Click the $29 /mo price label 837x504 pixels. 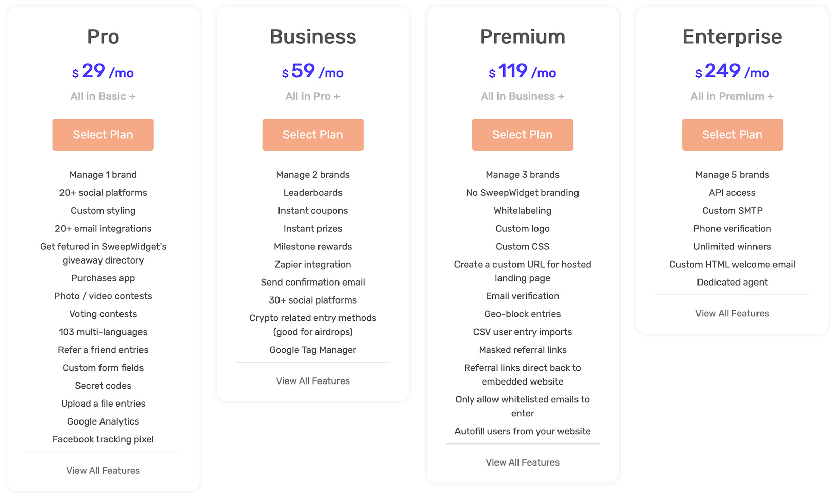tap(103, 71)
